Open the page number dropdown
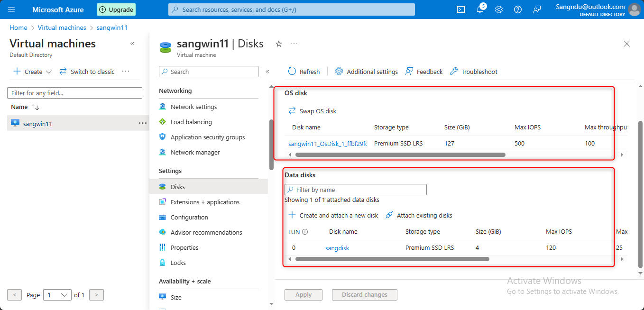 coord(57,295)
